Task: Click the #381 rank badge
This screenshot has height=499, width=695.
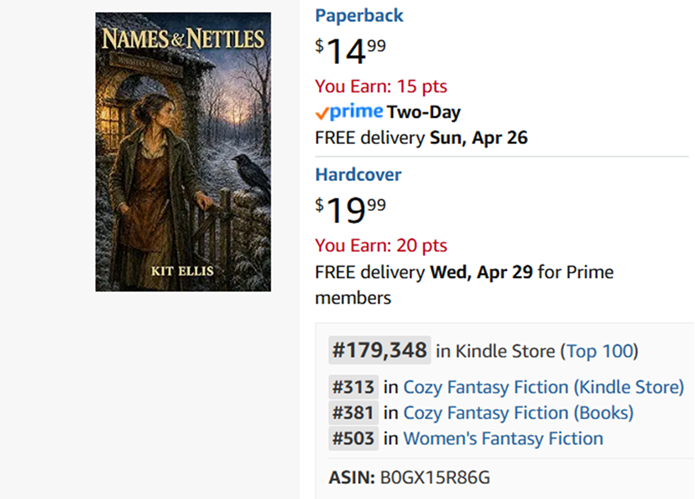Action: click(353, 412)
